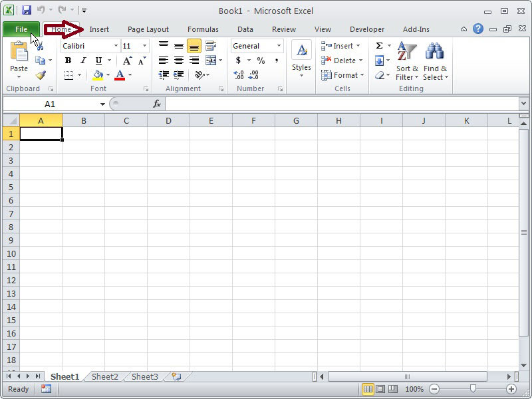The image size is (532, 399).
Task: Expand the formula bar
Action: 523,104
